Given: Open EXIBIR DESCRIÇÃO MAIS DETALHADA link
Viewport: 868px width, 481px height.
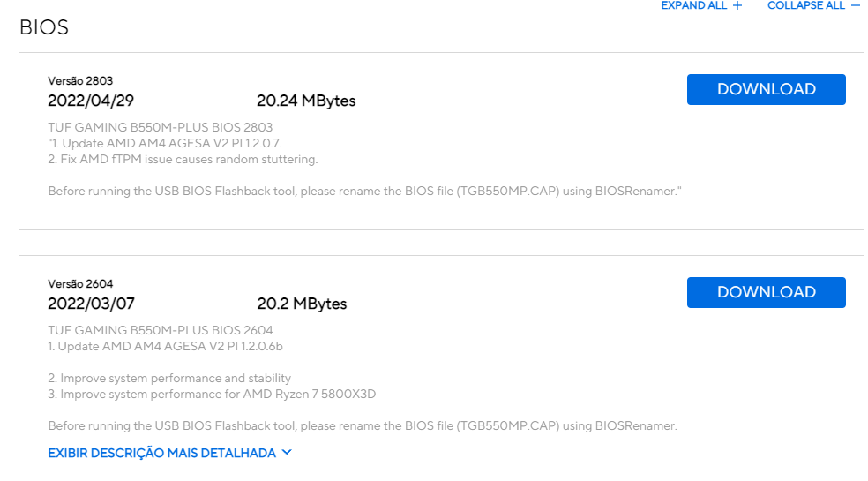Looking at the screenshot, I should (x=161, y=453).
